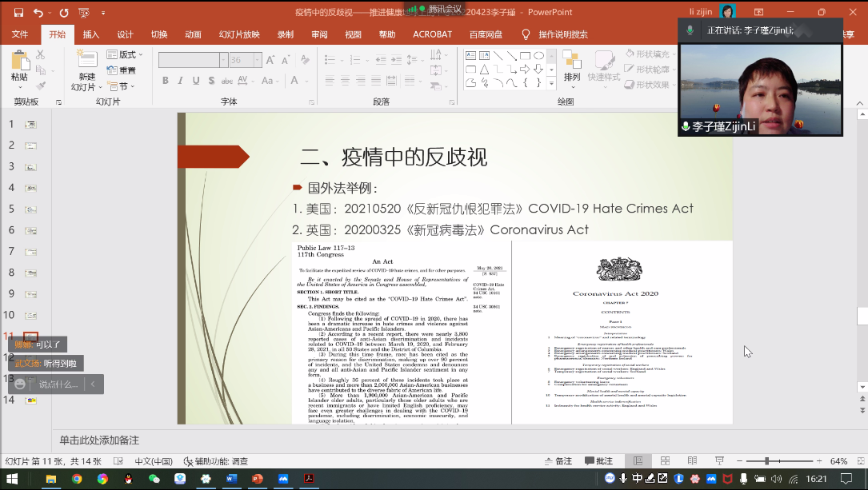Click the Reset (重置) slide button

click(122, 70)
